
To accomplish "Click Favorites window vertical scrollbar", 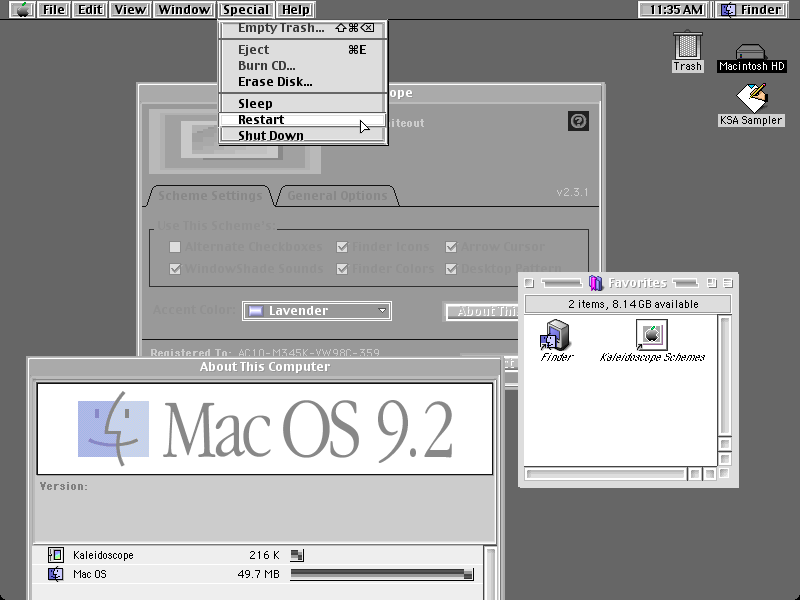I will (x=724, y=375).
